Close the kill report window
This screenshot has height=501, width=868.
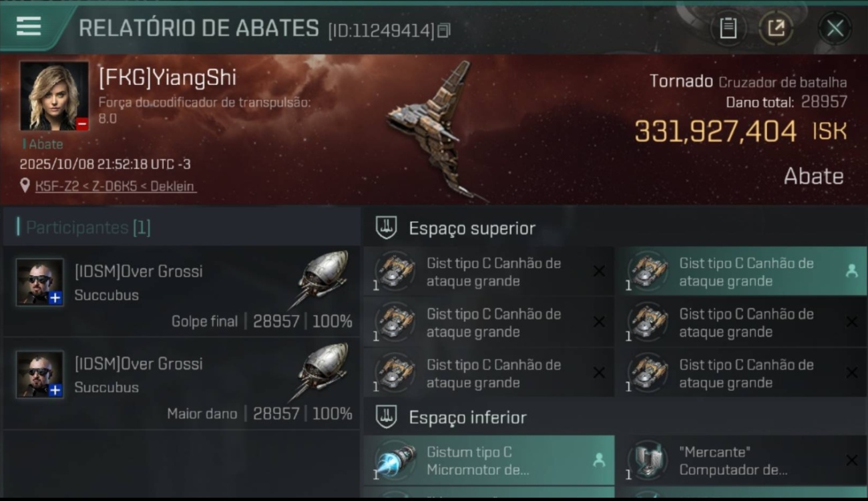pos(835,28)
